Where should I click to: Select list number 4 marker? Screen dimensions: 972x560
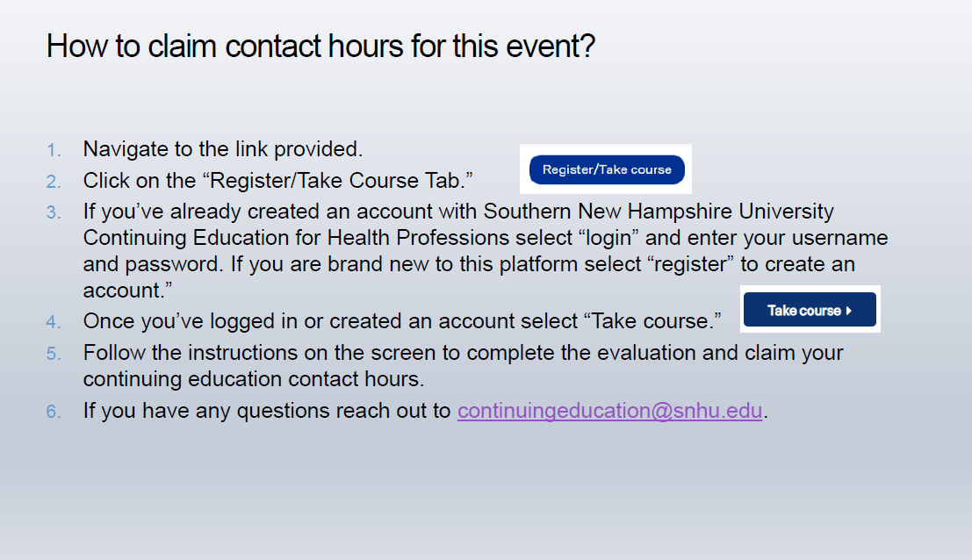click(54, 322)
